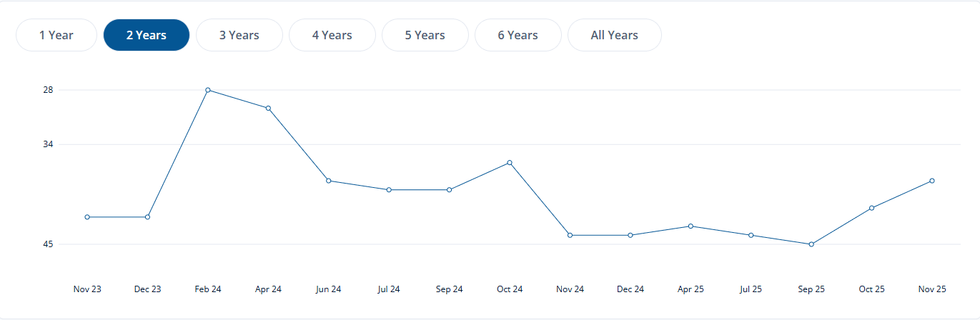Viewport: 980px width, 320px height.
Task: Select the 2 Years range tab
Action: 147,35
